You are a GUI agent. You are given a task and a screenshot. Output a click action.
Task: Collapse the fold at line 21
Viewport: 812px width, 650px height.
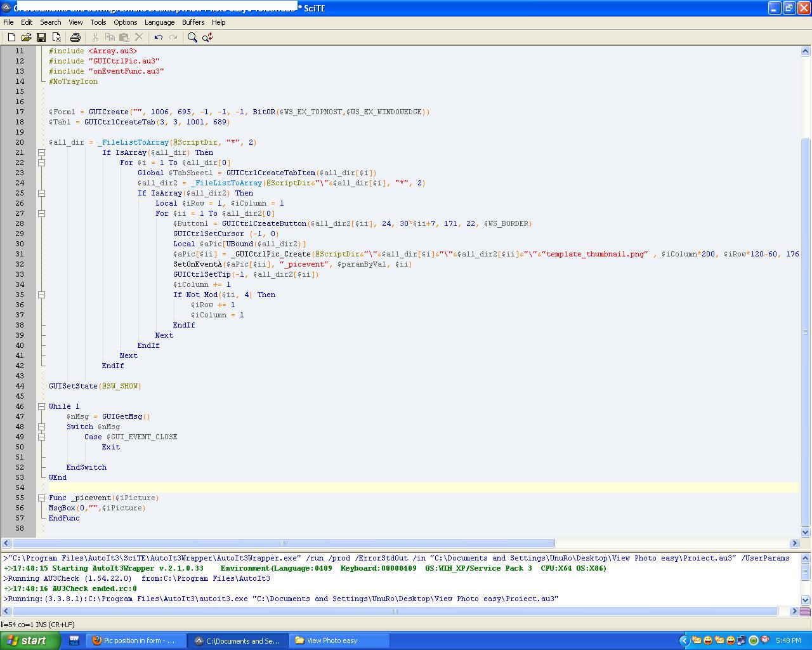pos(41,152)
